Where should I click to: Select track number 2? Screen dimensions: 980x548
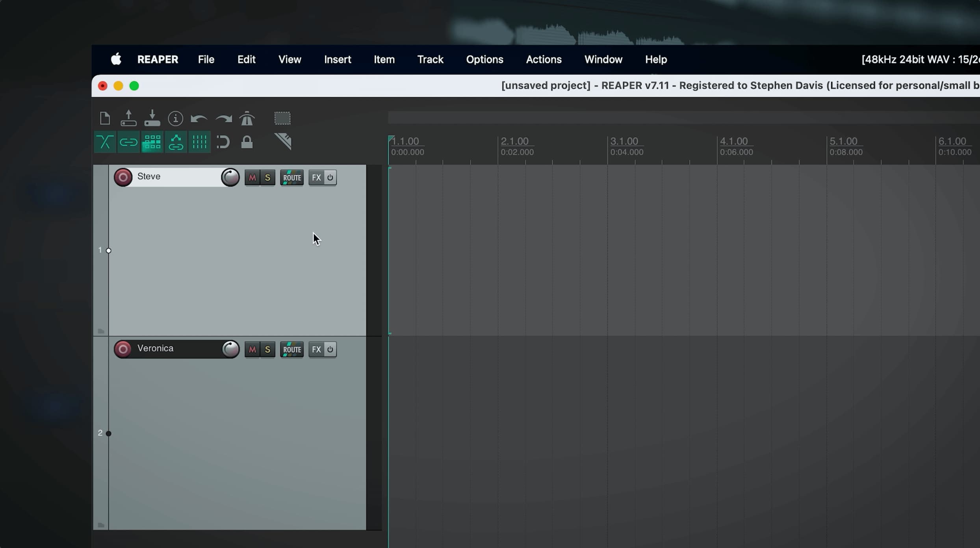click(x=100, y=433)
